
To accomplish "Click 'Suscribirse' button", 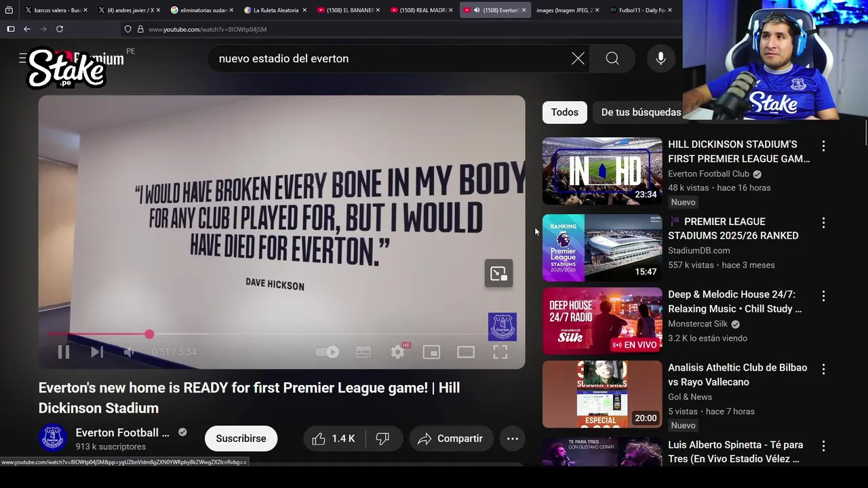I will [241, 439].
